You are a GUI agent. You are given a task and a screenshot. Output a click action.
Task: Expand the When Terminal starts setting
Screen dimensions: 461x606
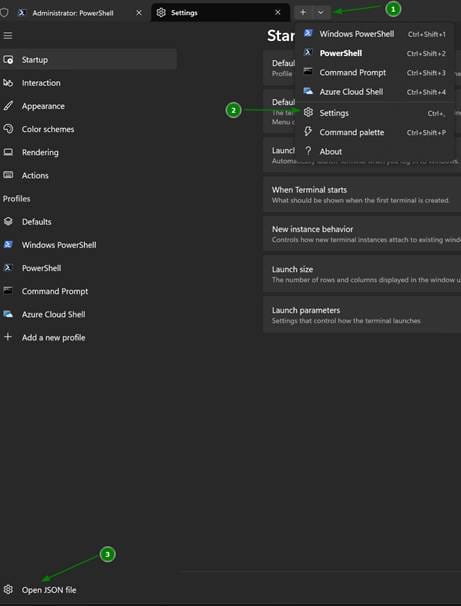pos(362,194)
